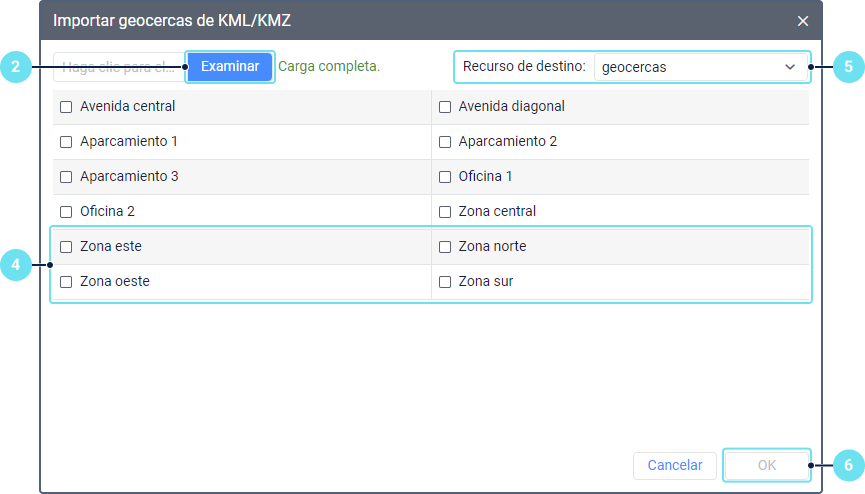Toggle the Oficina 2 checkbox

pyautogui.click(x=66, y=211)
